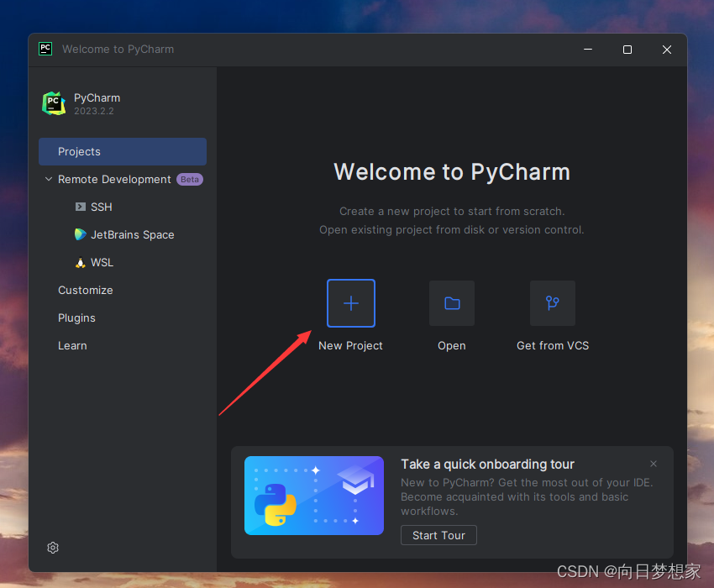Select SSH under Remote Development

click(101, 207)
